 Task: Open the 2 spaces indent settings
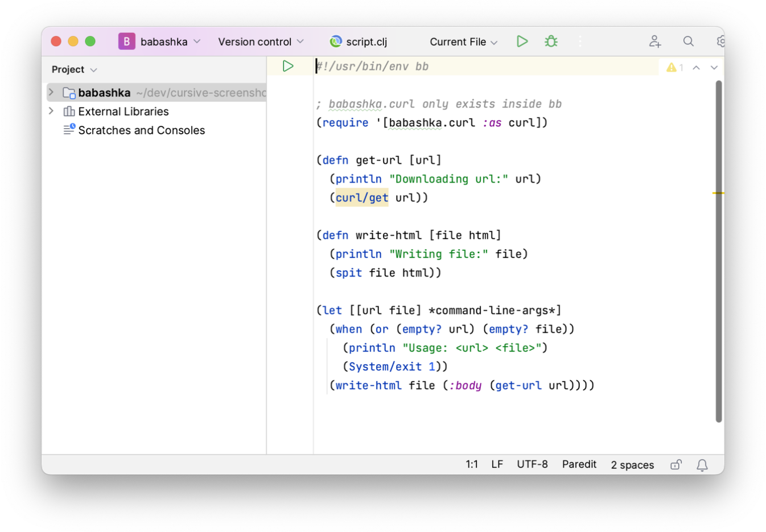[632, 465]
